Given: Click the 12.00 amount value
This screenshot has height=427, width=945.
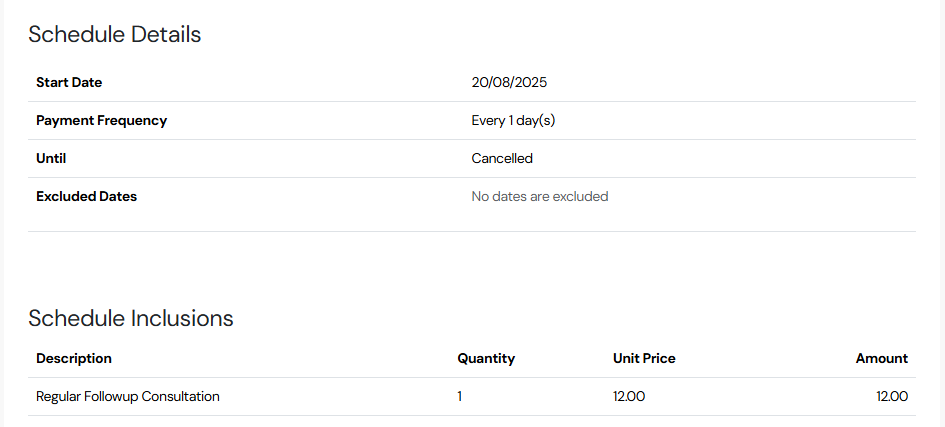Looking at the screenshot, I should (892, 396).
